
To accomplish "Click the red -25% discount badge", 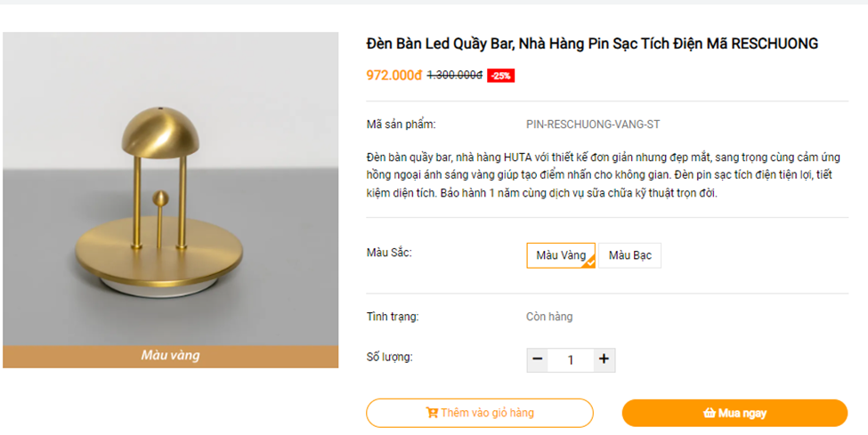I will (x=501, y=76).
